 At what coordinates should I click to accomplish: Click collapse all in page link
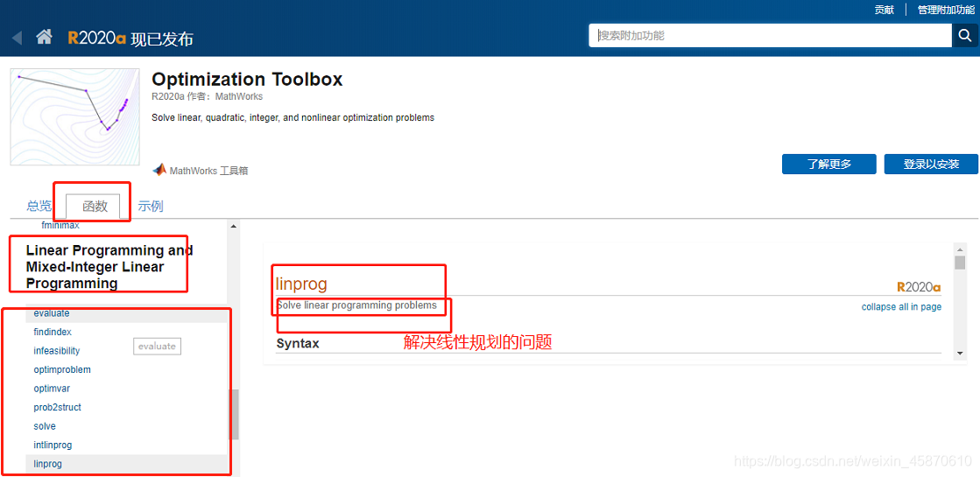[x=901, y=306]
